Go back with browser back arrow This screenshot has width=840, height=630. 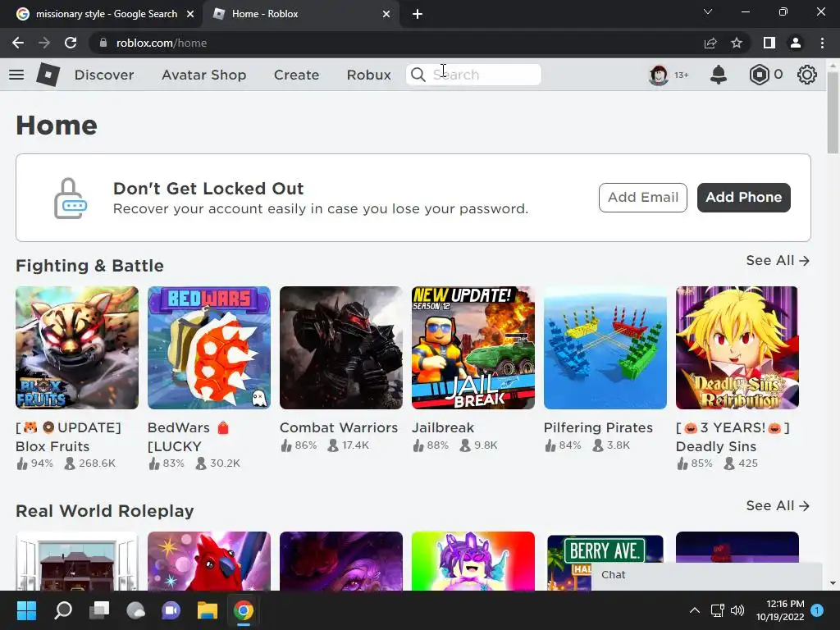coord(18,43)
